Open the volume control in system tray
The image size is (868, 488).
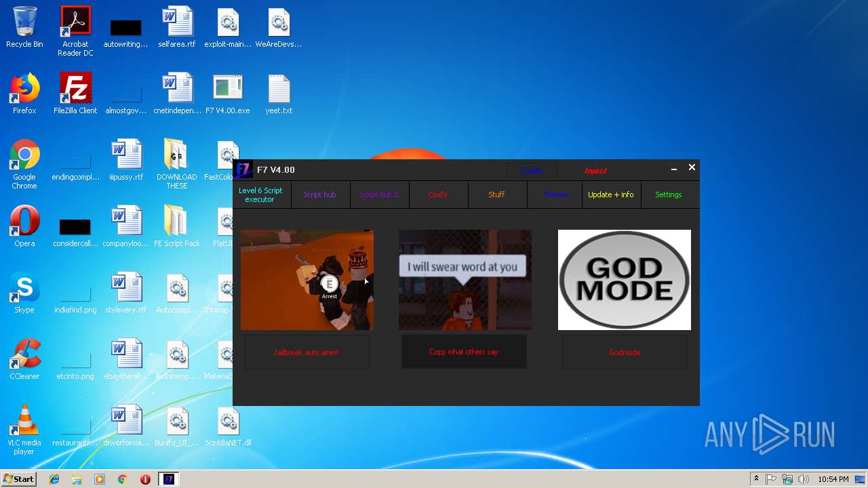point(804,479)
